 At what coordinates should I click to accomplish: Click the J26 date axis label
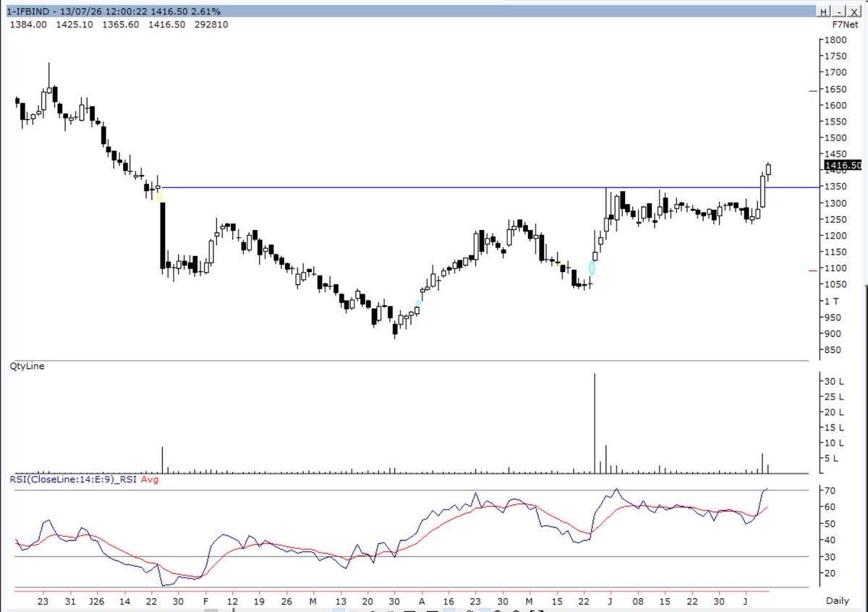coord(95,601)
